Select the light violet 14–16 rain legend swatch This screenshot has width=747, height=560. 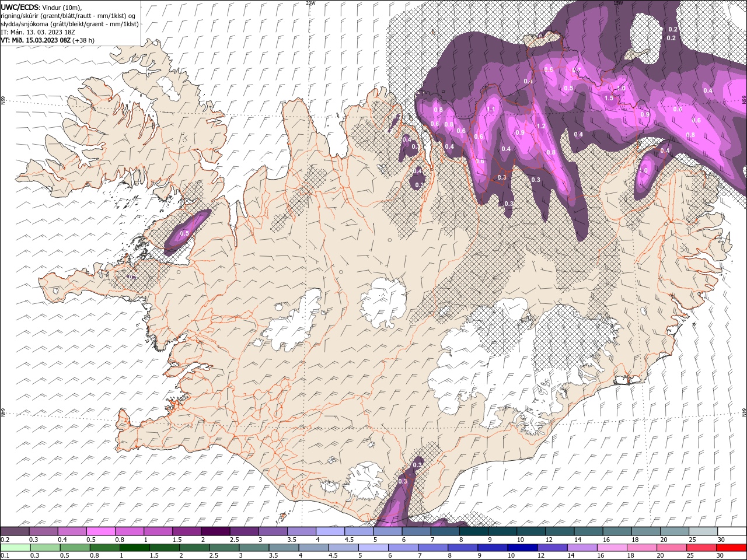[x=581, y=548]
